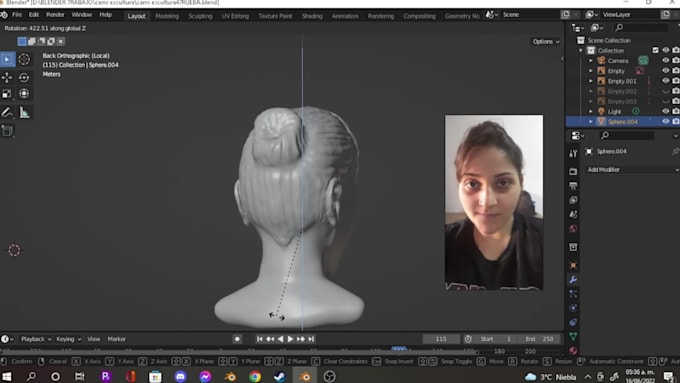
Task: Open the viewport Options dropdown
Action: pos(546,42)
